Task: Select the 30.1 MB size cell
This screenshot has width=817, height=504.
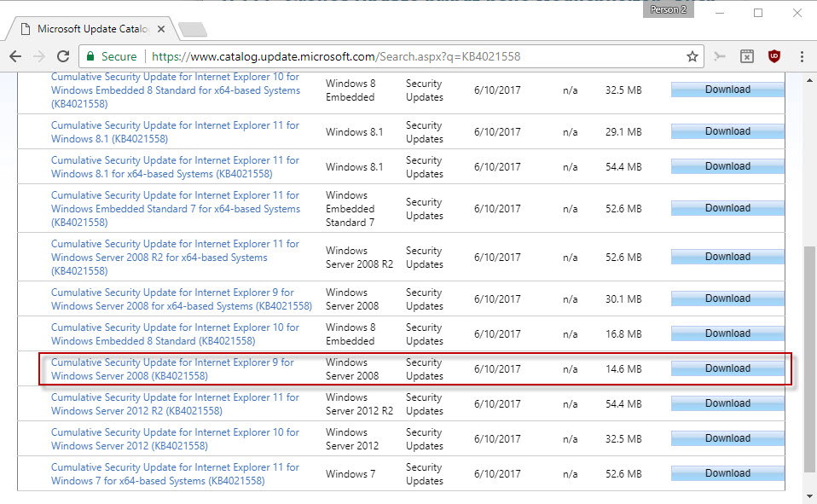Action: tap(623, 299)
